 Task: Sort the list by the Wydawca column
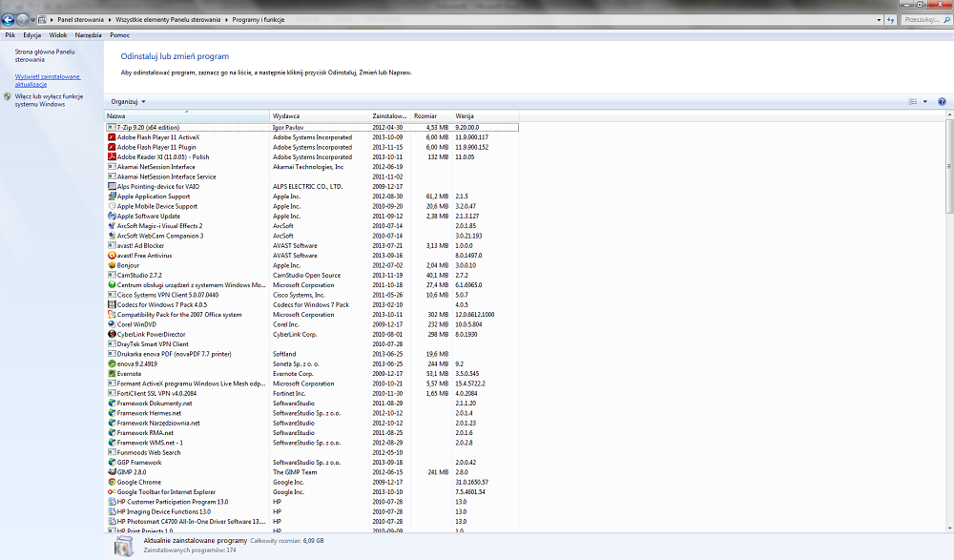pyautogui.click(x=320, y=115)
